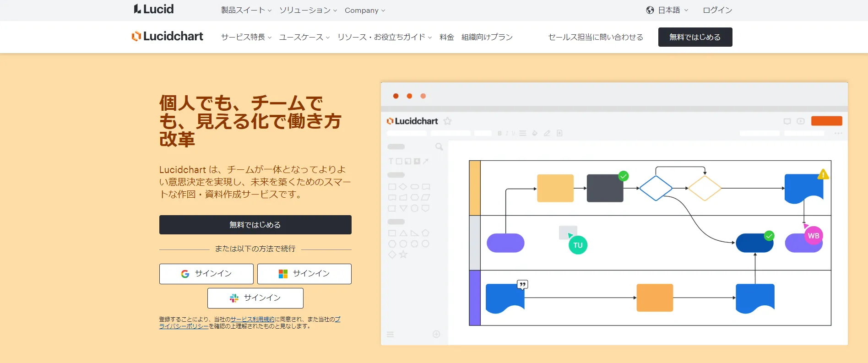This screenshot has width=868, height=363.
Task: Expand the サービス特長 menu
Action: [x=246, y=37]
